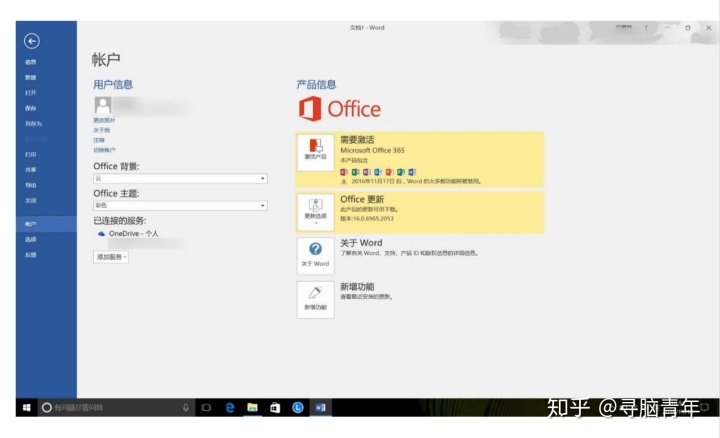Open the 打印 (Print) page
The image size is (720, 438).
point(31,155)
